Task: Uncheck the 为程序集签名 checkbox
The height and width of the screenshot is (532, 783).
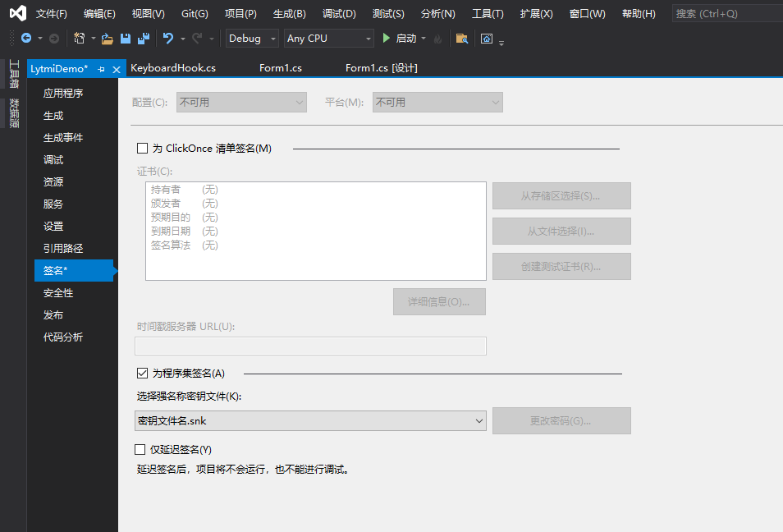Action: click(x=142, y=373)
